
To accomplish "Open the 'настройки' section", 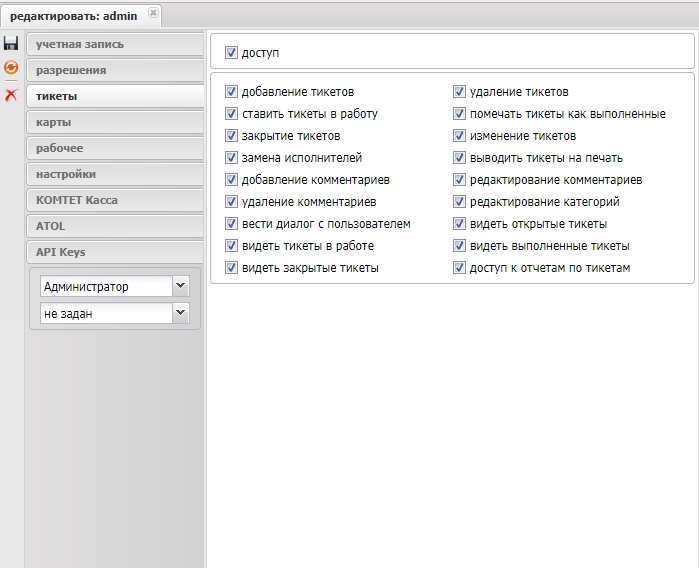I will 115,174.
